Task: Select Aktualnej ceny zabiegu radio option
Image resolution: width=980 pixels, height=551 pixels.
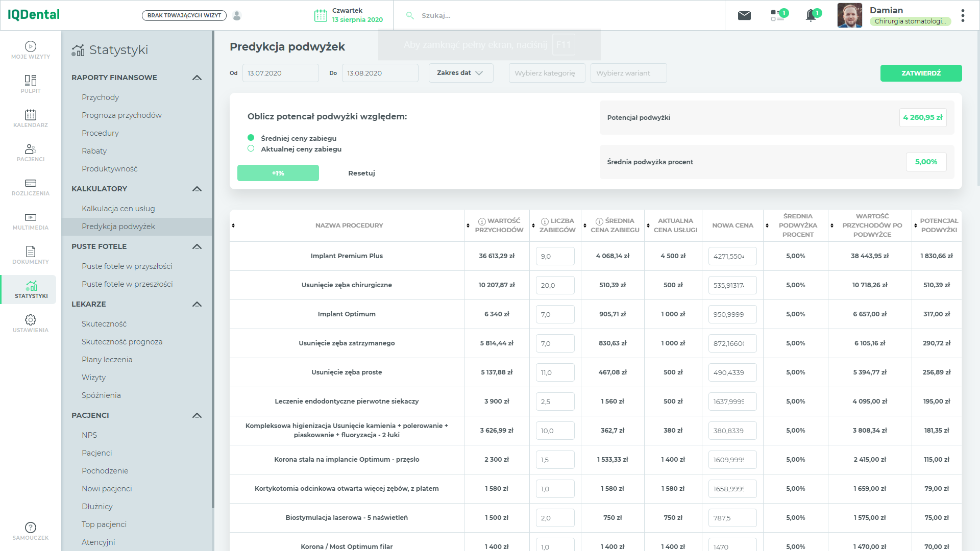Action: [x=251, y=148]
